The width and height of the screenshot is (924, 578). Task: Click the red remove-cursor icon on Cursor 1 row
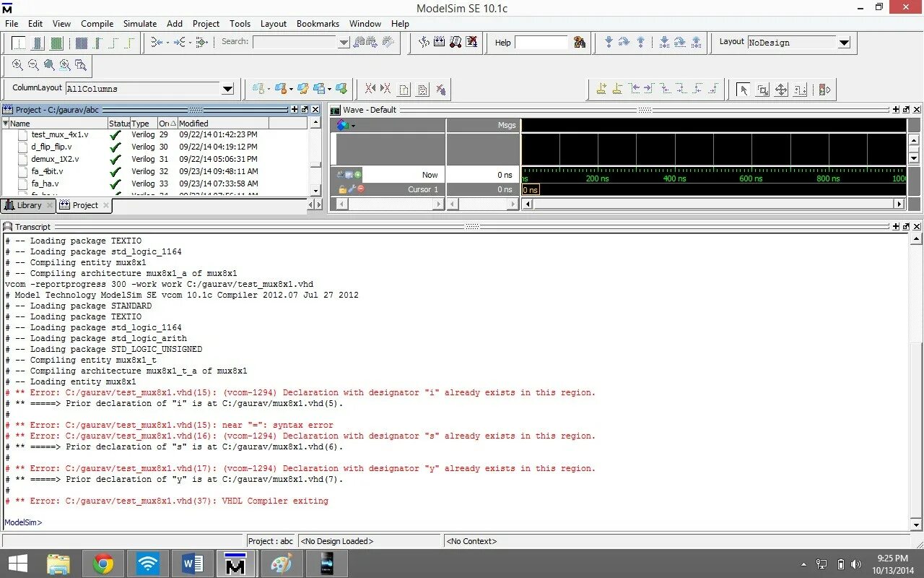(361, 189)
